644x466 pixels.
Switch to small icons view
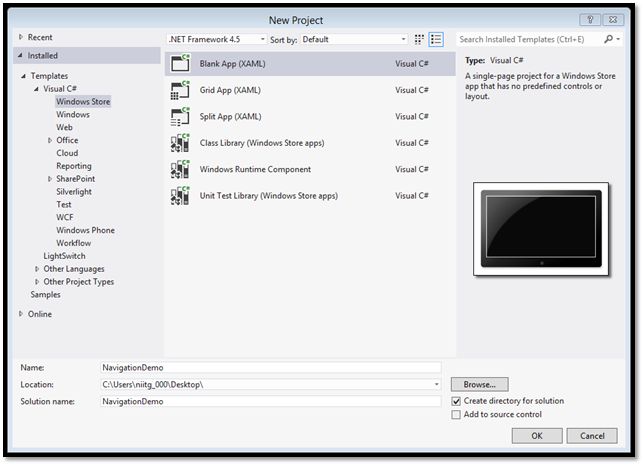tap(419, 39)
